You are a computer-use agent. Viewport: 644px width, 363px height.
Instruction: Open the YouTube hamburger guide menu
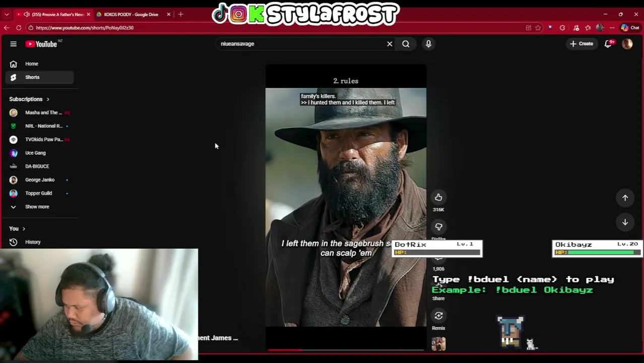click(x=14, y=44)
